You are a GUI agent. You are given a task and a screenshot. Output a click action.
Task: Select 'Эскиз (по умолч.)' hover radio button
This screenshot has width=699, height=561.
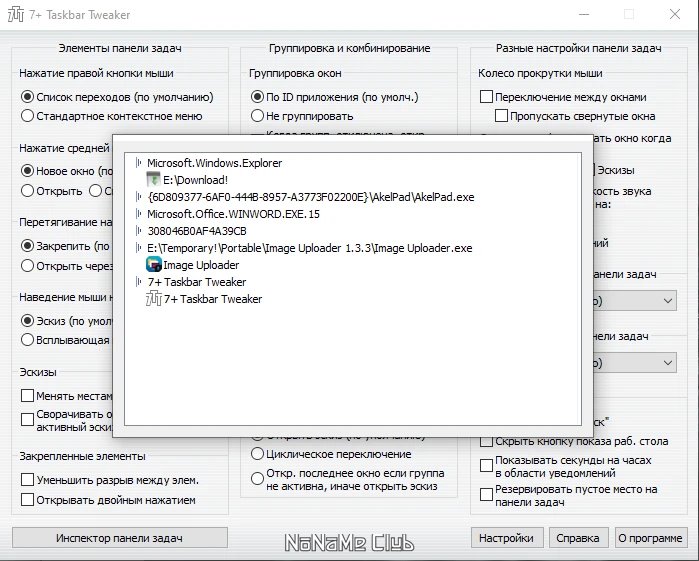[28, 321]
